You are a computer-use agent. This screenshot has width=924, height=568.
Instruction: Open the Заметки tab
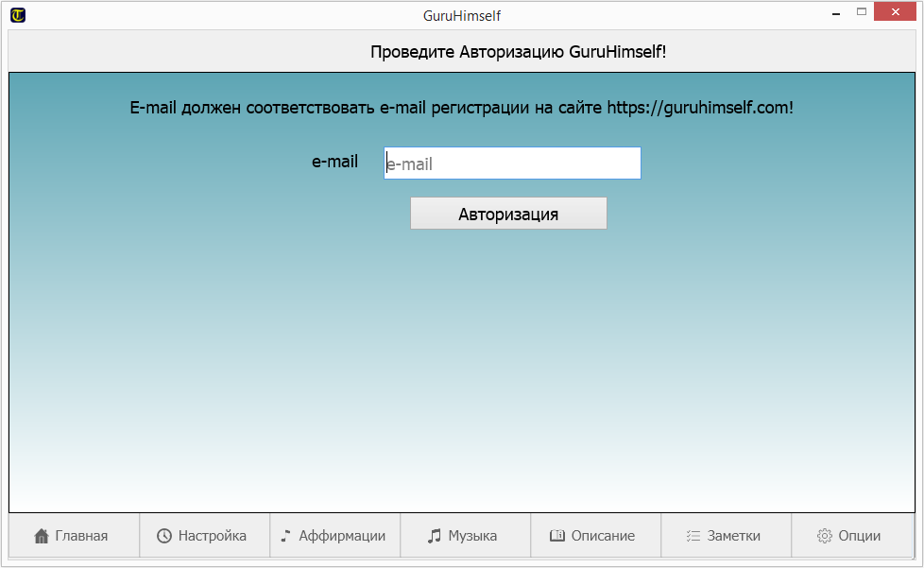click(x=733, y=536)
